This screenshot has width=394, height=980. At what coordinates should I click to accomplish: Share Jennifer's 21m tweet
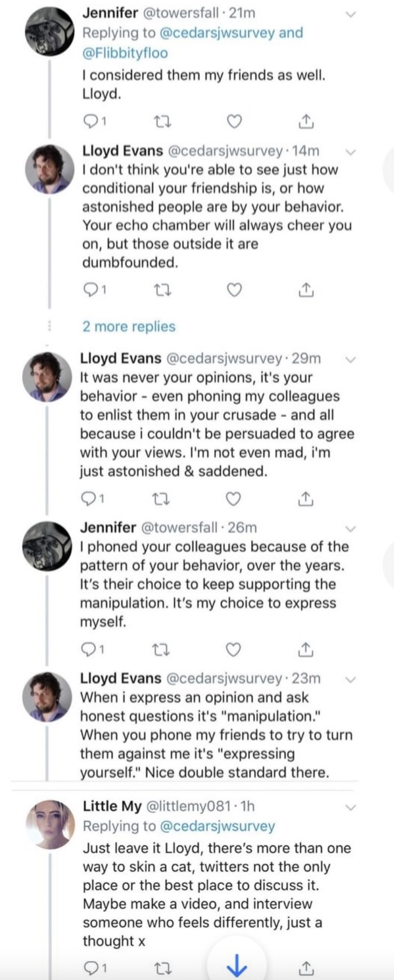tap(305, 122)
